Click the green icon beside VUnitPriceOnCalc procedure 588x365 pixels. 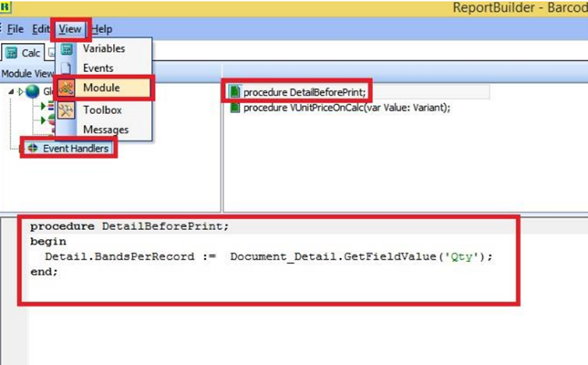tap(235, 108)
